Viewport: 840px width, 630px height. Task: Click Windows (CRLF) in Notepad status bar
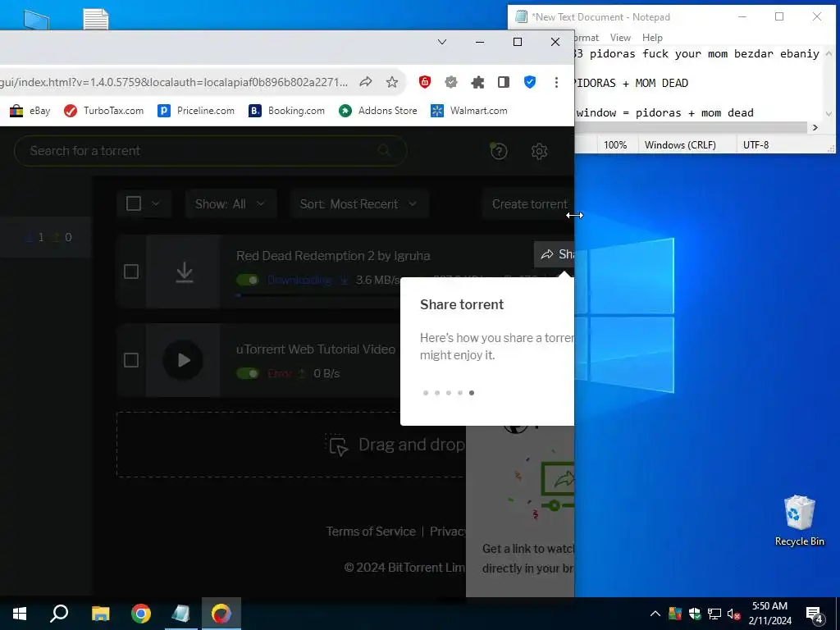[680, 145]
